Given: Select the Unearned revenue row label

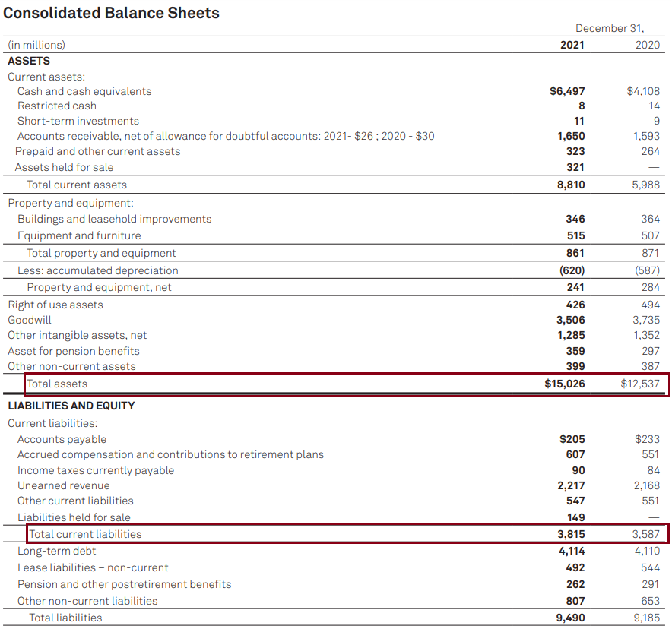Looking at the screenshot, I should pos(63,485).
